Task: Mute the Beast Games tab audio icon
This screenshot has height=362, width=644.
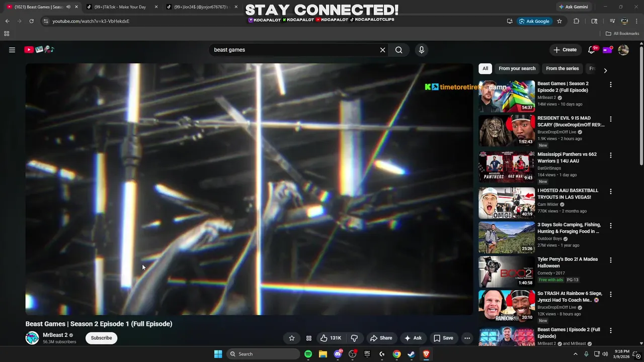Action: [x=68, y=7]
